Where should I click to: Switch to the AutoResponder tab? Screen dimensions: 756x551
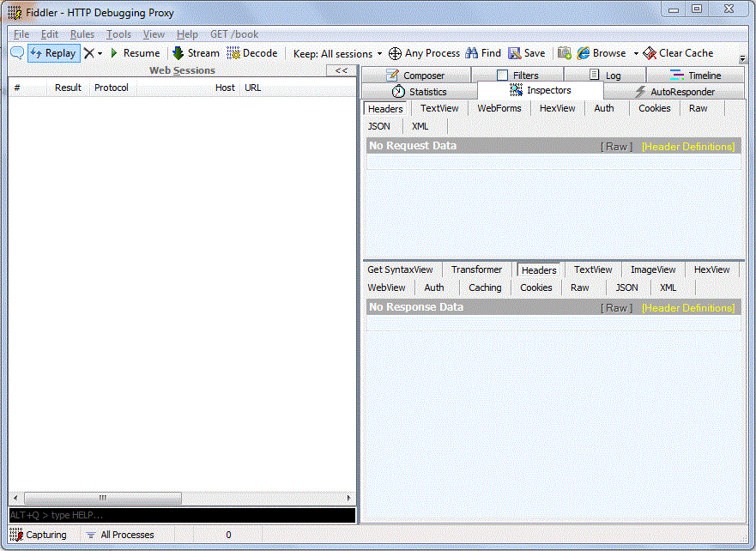point(674,92)
